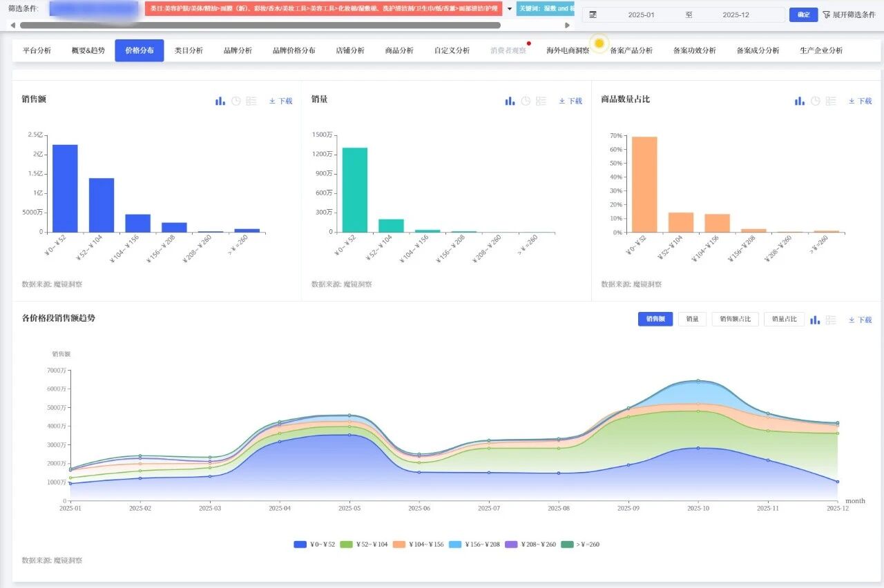Click the calendar icon in date range
Screen dimensions: 884x588
[x=593, y=14]
